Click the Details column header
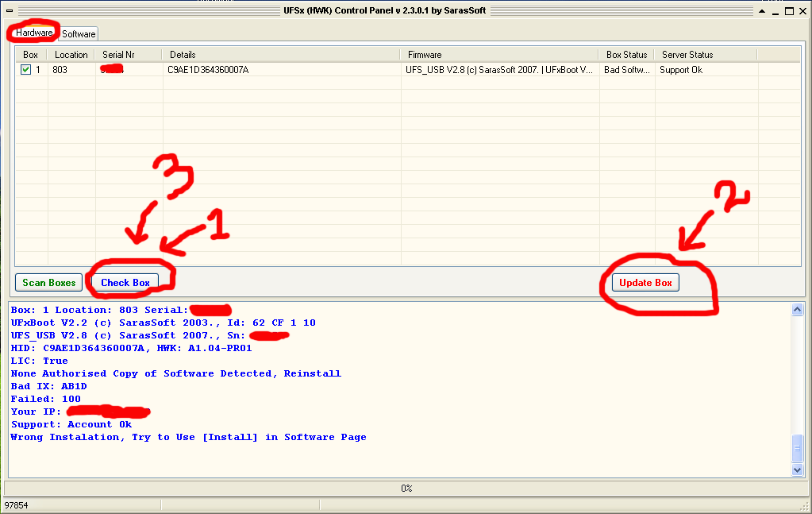Screen dimensions: 812x514 pyautogui.click(x=281, y=54)
